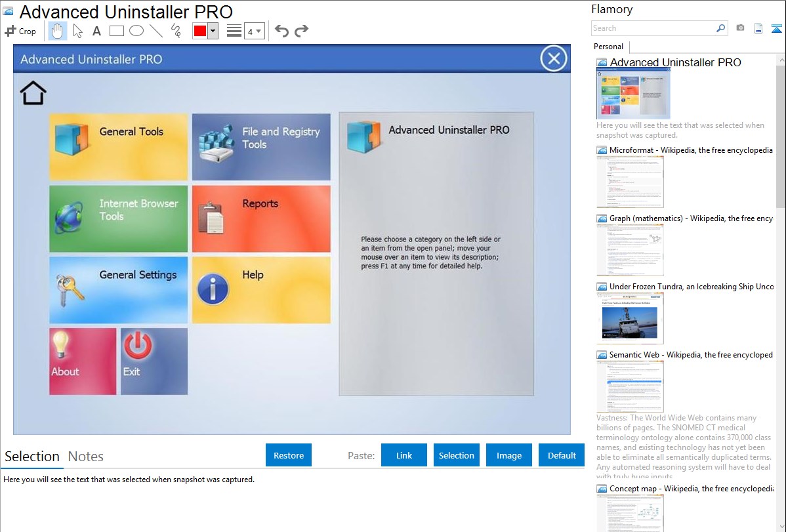Select the rectangle shape tool
This screenshot has height=532, width=786.
coord(116,31)
